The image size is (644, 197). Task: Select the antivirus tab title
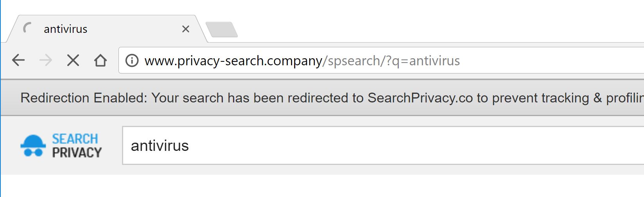[66, 29]
